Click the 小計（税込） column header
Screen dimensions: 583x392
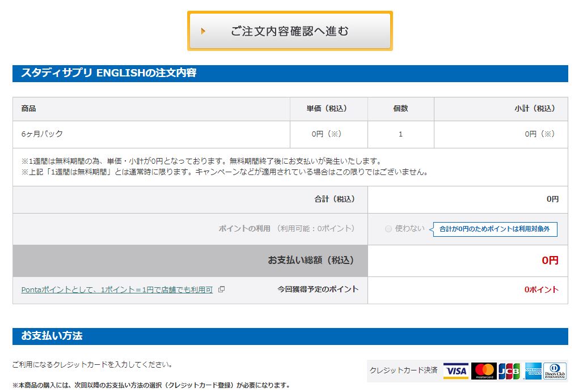535,109
